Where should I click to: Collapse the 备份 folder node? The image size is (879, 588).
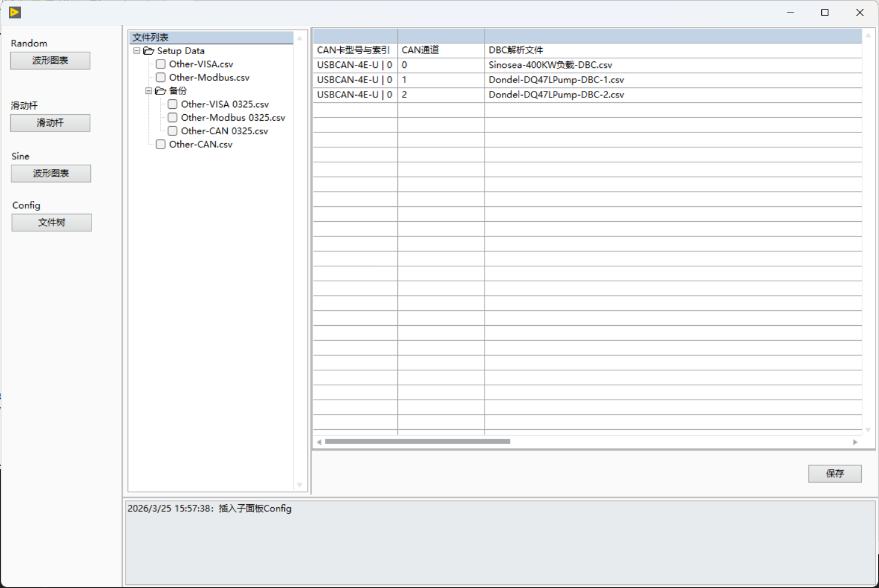(x=149, y=91)
